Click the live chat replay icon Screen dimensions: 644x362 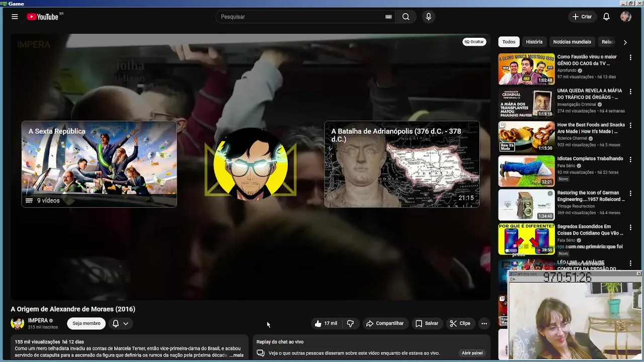261,353
